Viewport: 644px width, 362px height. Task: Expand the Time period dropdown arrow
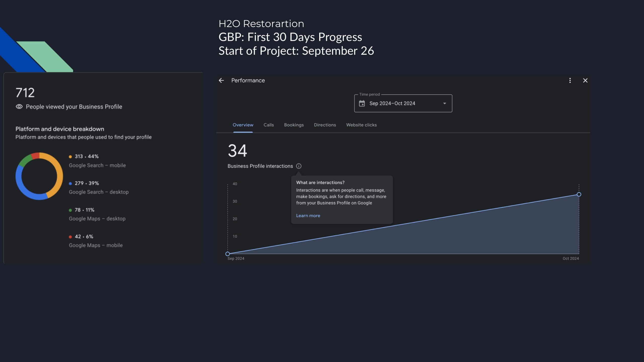(445, 103)
